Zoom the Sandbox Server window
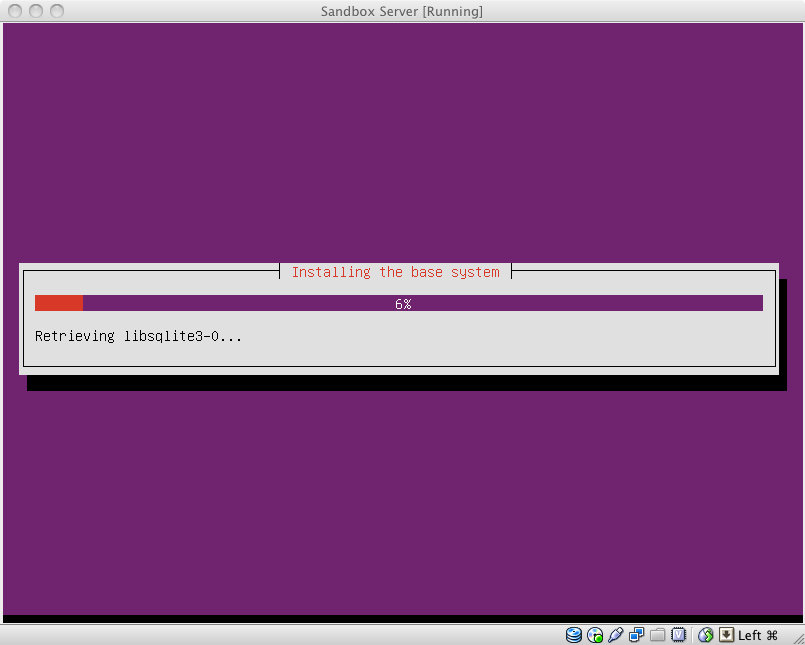The height and width of the screenshot is (645, 805). click(57, 11)
